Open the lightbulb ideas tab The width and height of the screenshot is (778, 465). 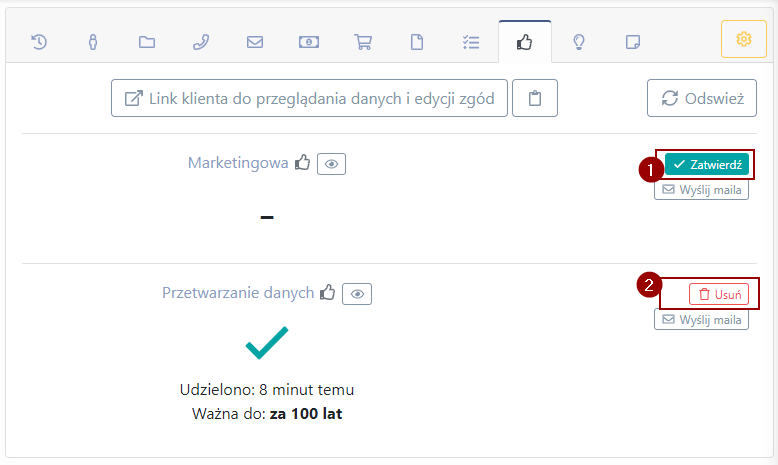click(x=579, y=42)
